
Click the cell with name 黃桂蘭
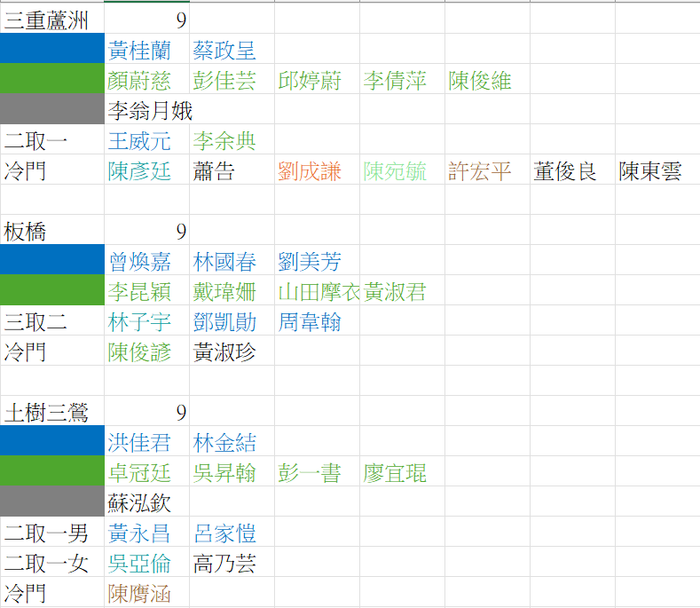pos(147,48)
